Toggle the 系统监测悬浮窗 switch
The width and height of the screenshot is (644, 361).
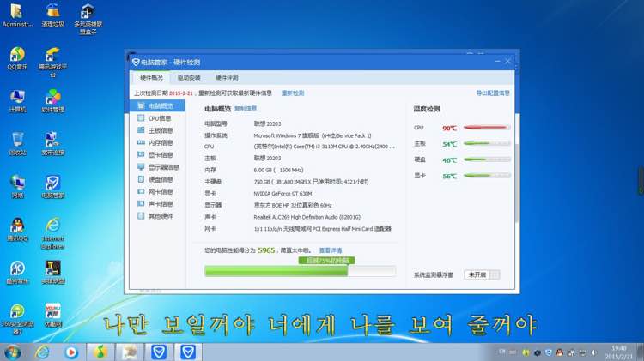pos(483,274)
